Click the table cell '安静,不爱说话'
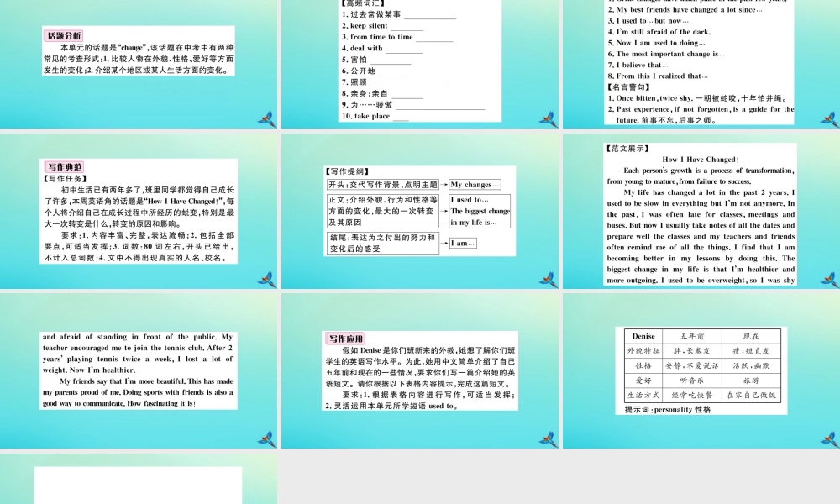The image size is (840, 504). [x=692, y=365]
